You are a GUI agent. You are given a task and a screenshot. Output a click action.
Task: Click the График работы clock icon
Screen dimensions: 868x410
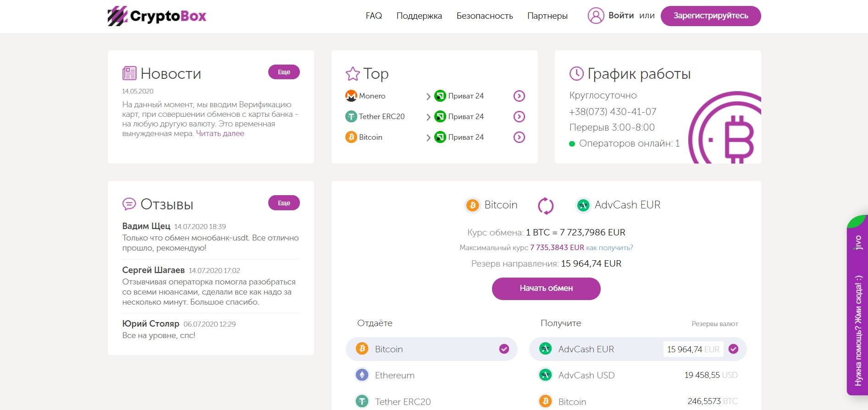click(x=576, y=73)
